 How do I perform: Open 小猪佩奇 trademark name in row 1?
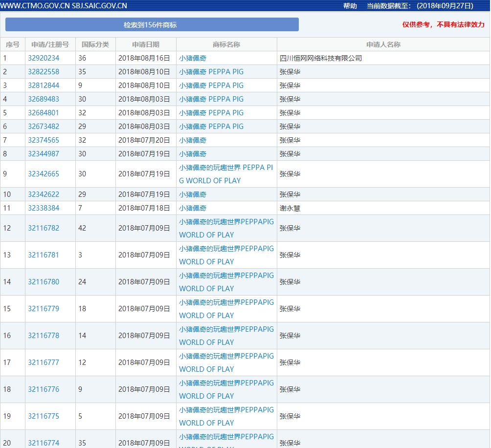(x=193, y=58)
